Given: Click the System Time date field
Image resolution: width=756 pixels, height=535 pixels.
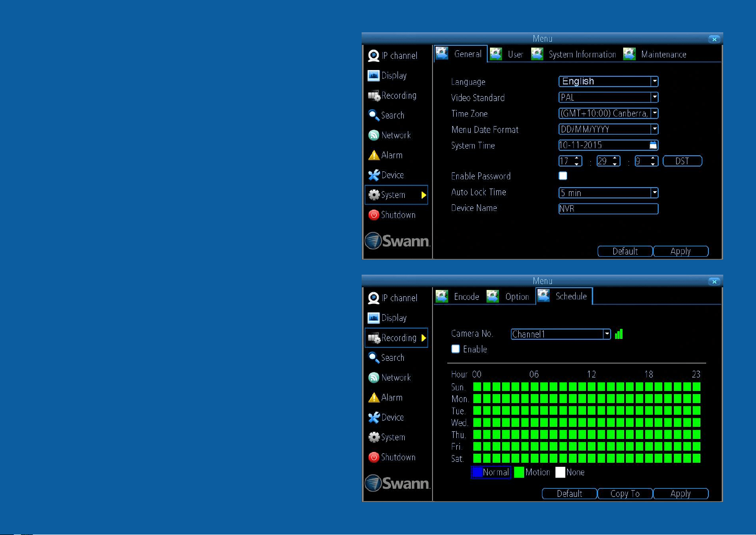Looking at the screenshot, I should (x=608, y=145).
